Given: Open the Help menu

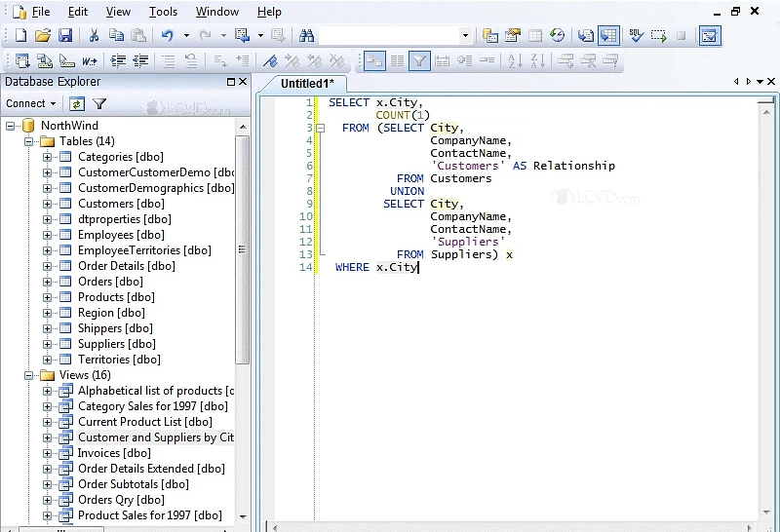Looking at the screenshot, I should [269, 12].
